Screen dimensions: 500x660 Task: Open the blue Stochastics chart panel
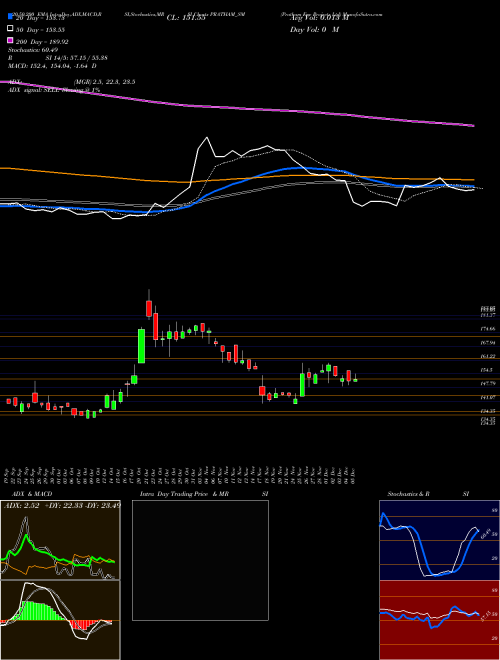[439, 540]
